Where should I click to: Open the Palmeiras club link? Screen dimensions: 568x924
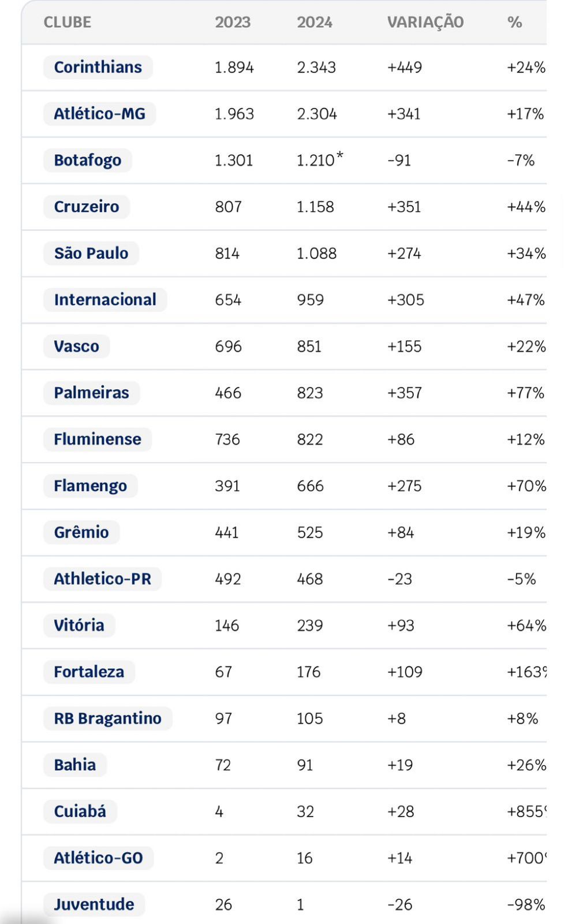click(x=92, y=393)
